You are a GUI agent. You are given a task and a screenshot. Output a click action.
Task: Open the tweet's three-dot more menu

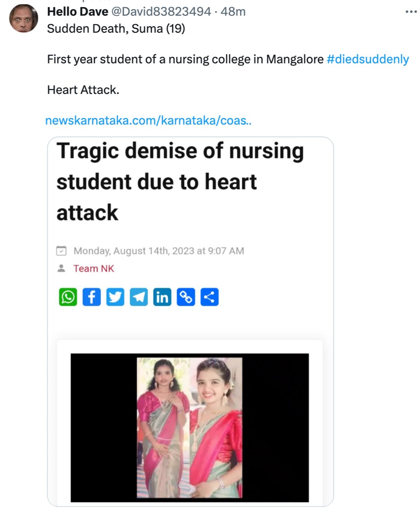tap(411, 12)
